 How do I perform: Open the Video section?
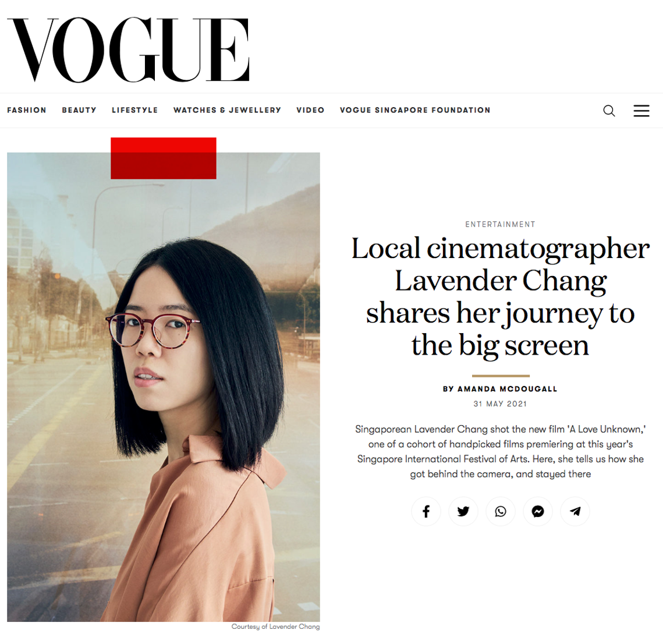[310, 110]
